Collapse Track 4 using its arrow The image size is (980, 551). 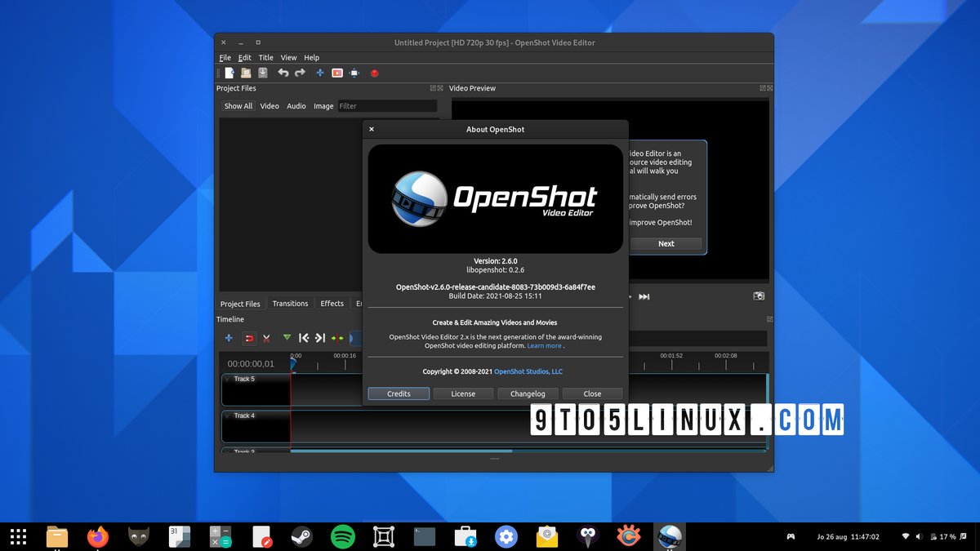tap(227, 415)
